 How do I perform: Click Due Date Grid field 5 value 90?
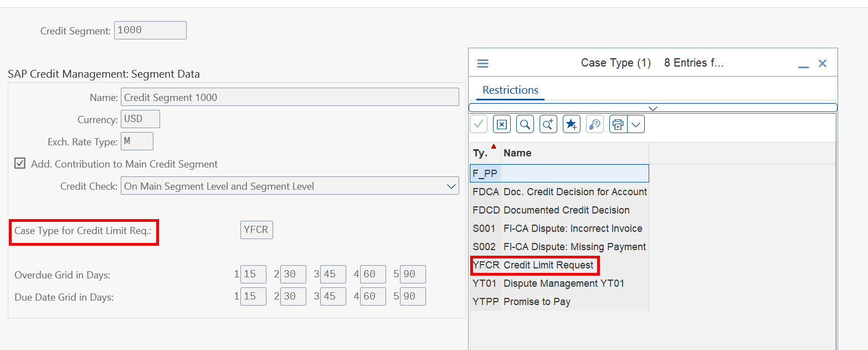click(413, 297)
